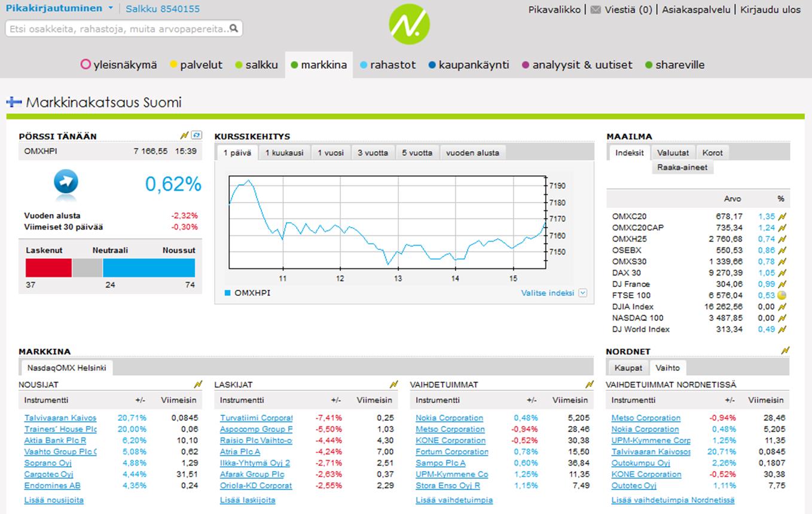Open the rahastot menu
Viewport: 812px width, 514px height.
387,65
